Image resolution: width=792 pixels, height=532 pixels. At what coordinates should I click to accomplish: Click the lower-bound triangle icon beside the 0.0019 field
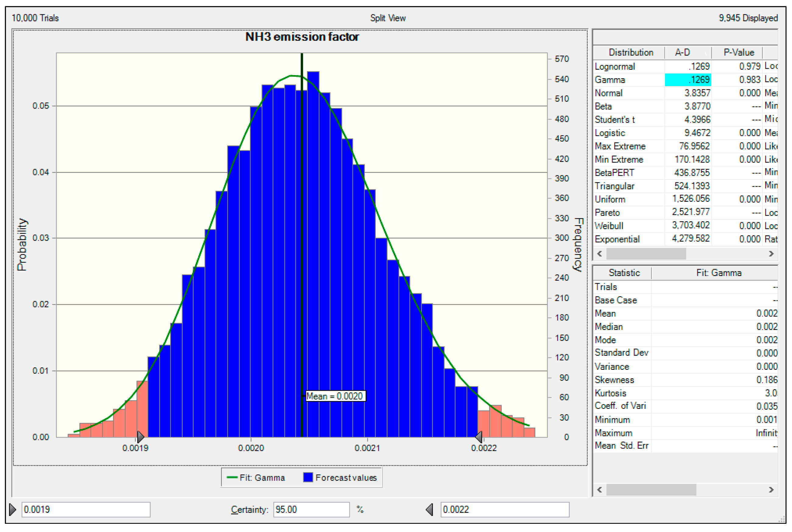12,509
